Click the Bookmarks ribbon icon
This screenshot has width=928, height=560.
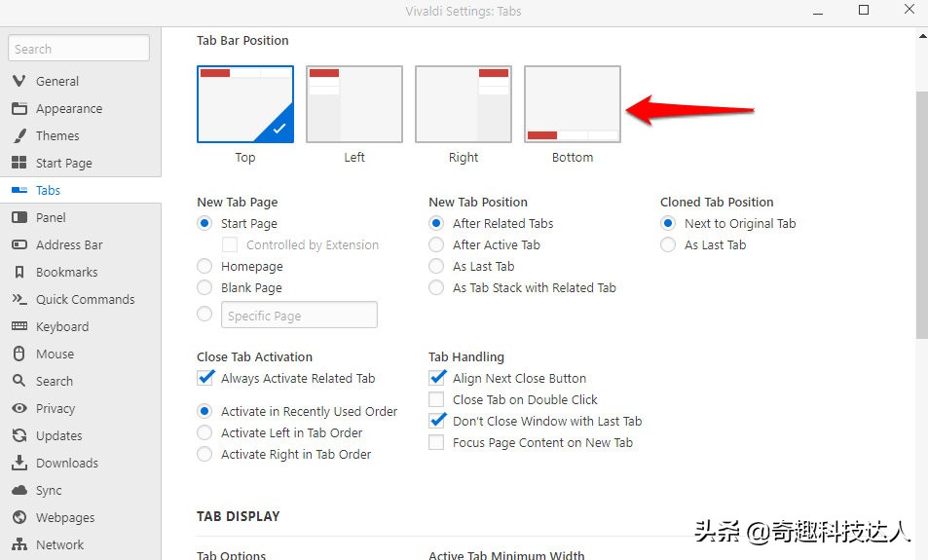(x=19, y=272)
